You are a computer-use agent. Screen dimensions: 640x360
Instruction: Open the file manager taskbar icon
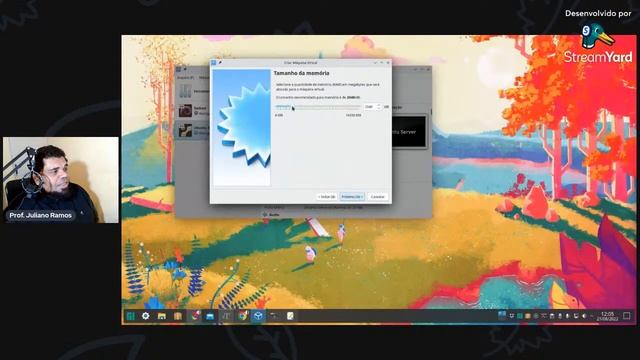(162, 316)
